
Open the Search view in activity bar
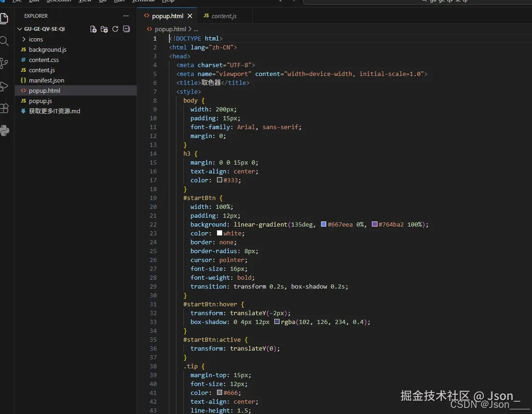click(4, 41)
